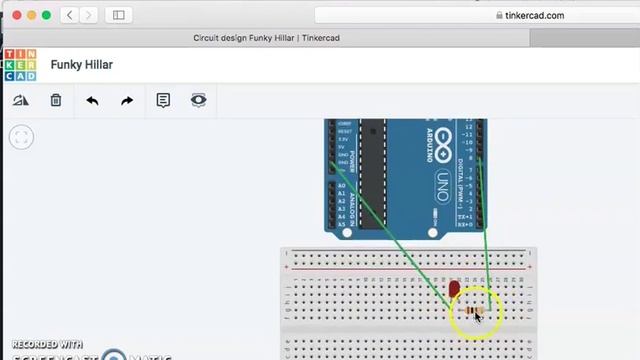Redo the last action
640x360 pixels.
[127, 100]
